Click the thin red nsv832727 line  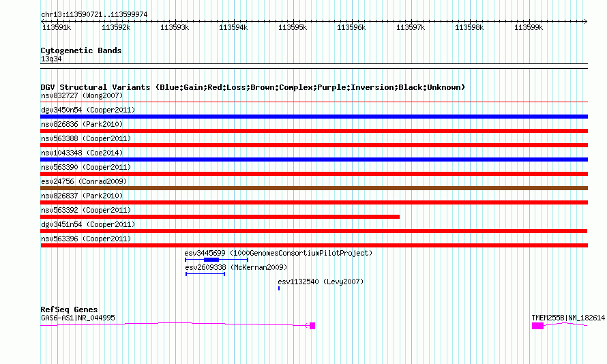click(x=314, y=102)
